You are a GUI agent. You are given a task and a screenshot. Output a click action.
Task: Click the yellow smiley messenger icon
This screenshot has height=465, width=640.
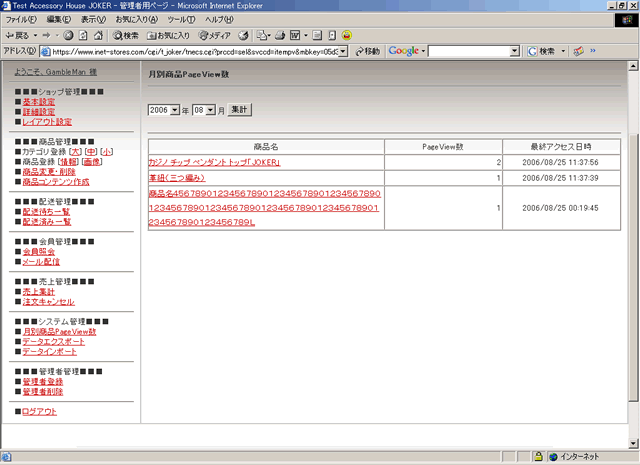pos(347,35)
